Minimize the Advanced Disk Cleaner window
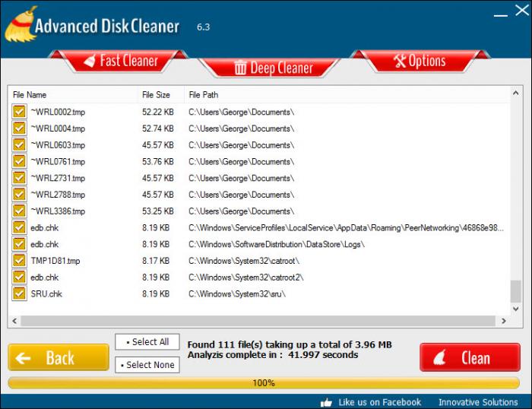The height and width of the screenshot is (409, 532). (500, 15)
